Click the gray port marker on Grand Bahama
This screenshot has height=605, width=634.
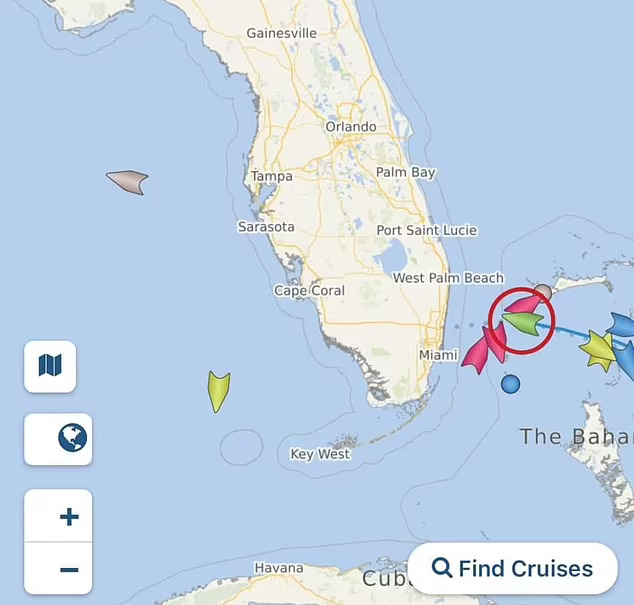(543, 292)
